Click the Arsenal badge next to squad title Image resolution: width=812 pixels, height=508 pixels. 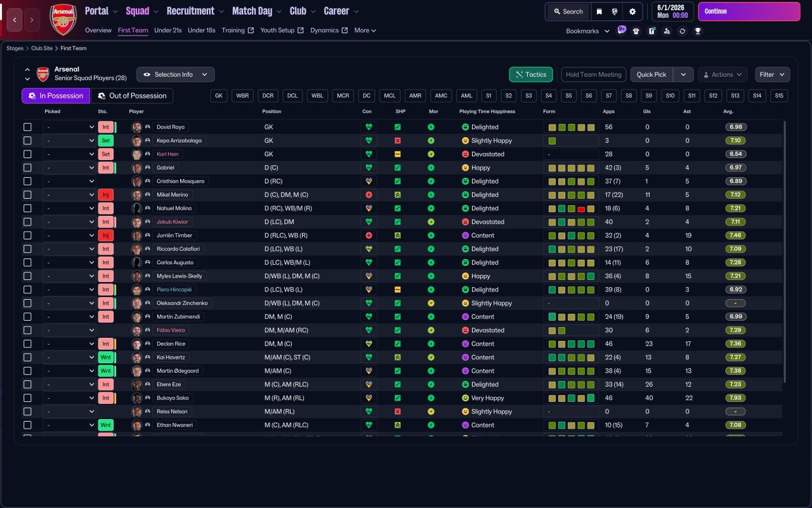pos(43,74)
